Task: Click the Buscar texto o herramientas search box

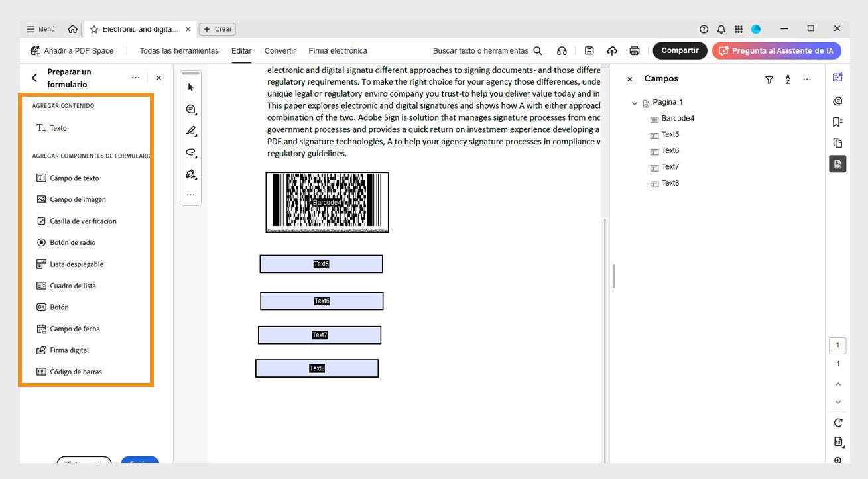Action: pyautogui.click(x=487, y=51)
